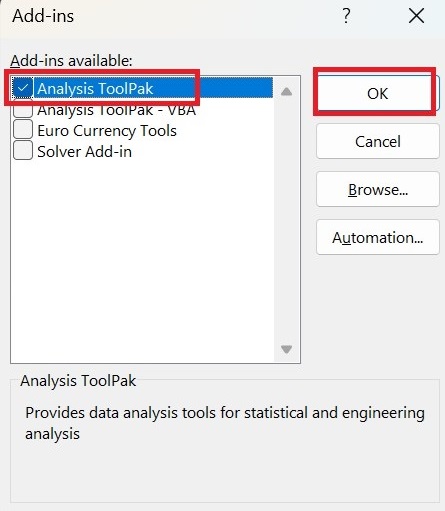Enable the Analysis ToolPak - VBA checkbox
Viewport: 445px width, 511px height.
point(23,109)
